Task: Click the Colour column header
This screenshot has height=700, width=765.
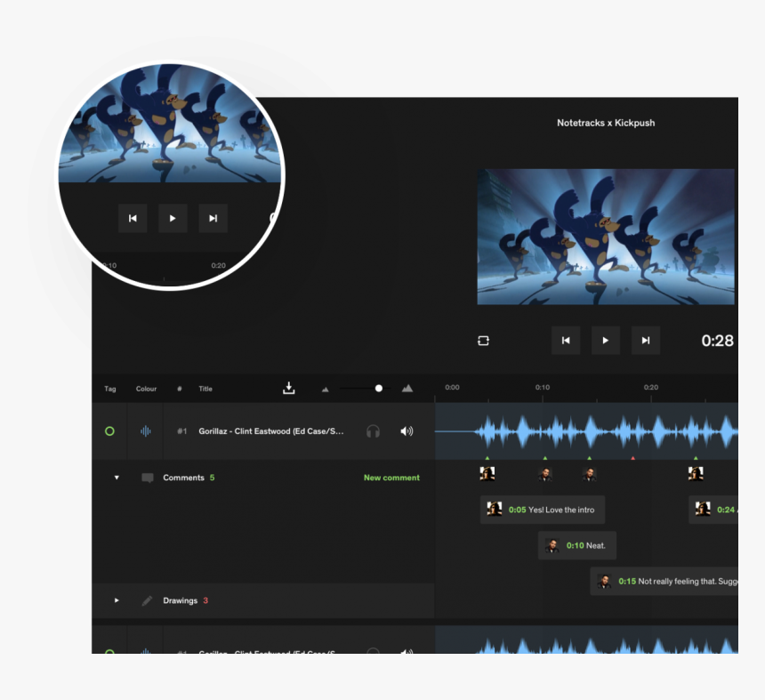Action: point(147,389)
